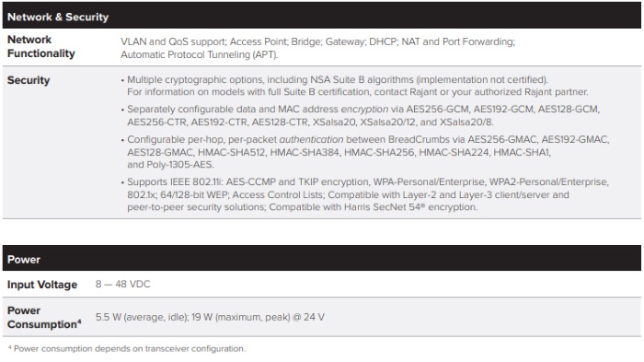
Task: Select the Input Voltage label
Action: coord(42,285)
